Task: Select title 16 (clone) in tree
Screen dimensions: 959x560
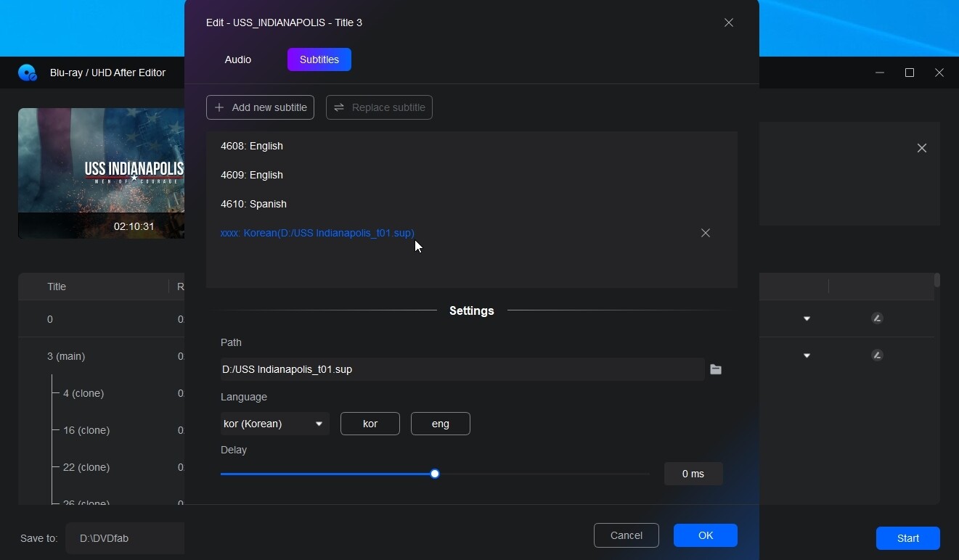Action: [86, 430]
